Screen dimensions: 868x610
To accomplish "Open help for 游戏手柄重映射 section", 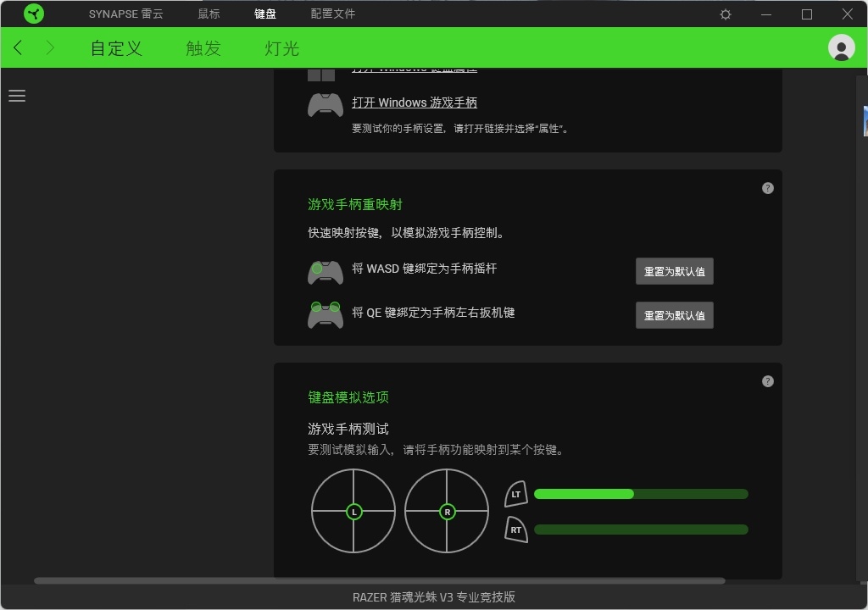I will (767, 188).
